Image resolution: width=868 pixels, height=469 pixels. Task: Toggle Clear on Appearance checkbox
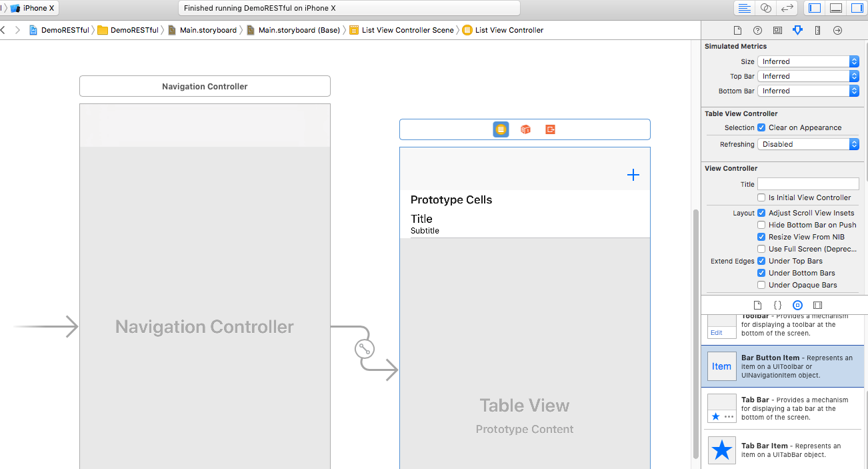pyautogui.click(x=761, y=127)
